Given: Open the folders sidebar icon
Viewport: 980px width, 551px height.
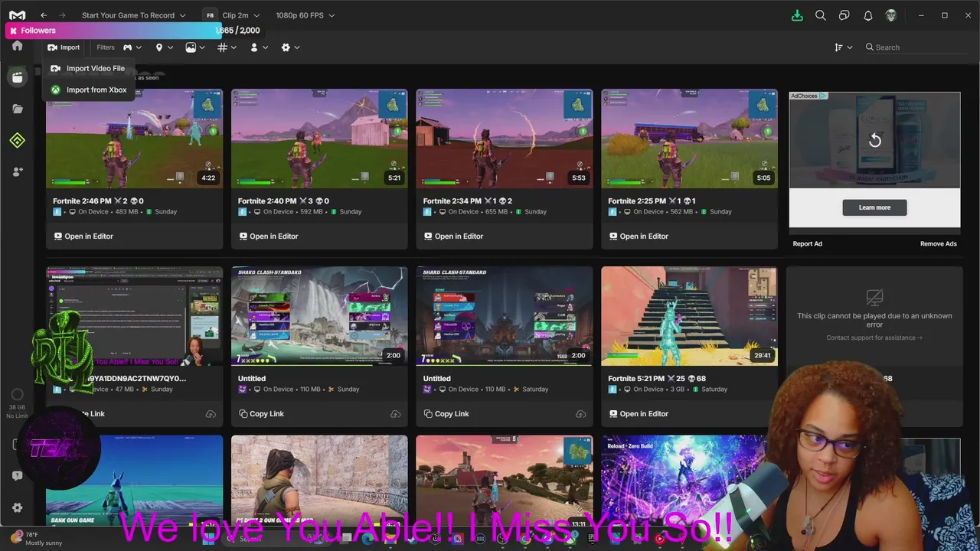Looking at the screenshot, I should [x=17, y=109].
